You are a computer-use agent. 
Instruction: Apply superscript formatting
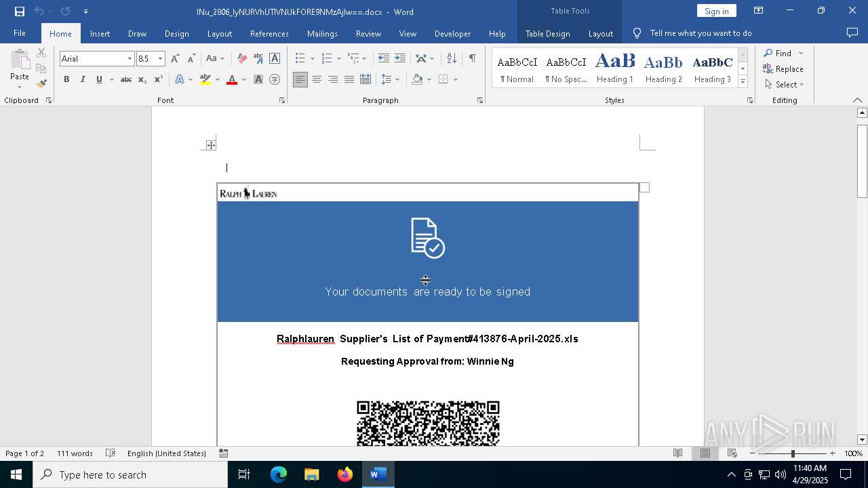(x=159, y=80)
